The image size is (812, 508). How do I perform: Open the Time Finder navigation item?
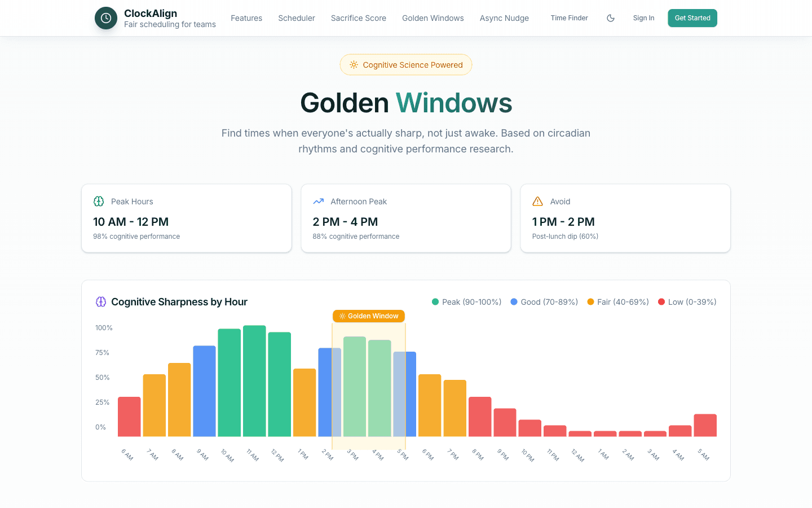tap(569, 17)
